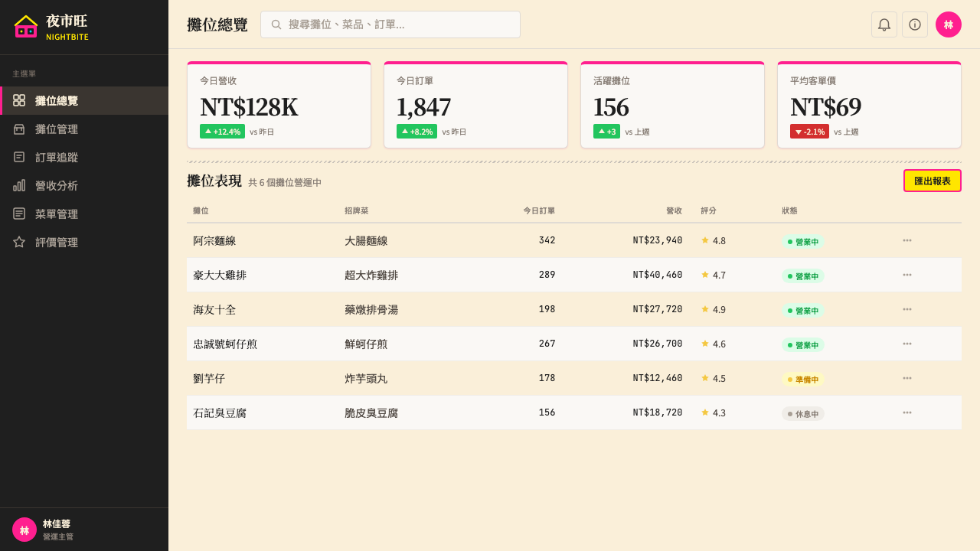The width and height of the screenshot is (980, 551).
Task: Click the +8.2% badge under 今日訂單
Action: tap(416, 132)
